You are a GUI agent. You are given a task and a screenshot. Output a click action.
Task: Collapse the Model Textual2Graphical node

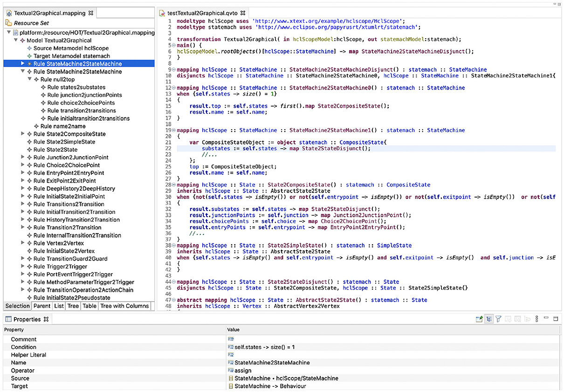pyautogui.click(x=16, y=41)
